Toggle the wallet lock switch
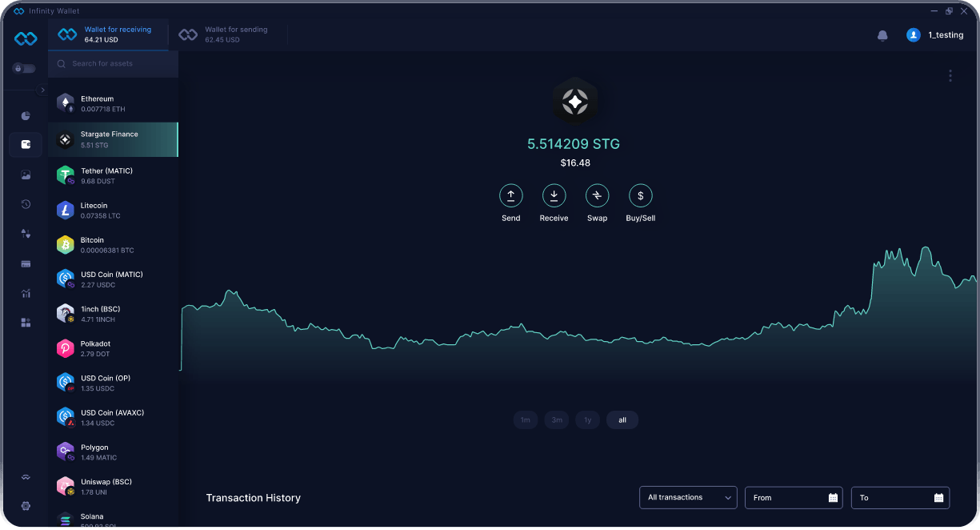The image size is (980, 530). click(24, 69)
